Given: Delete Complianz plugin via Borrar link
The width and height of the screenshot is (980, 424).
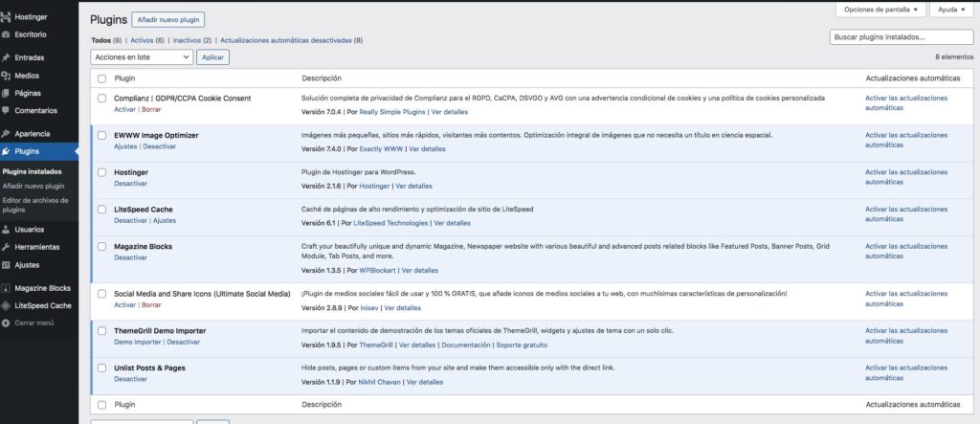Looking at the screenshot, I should pos(151,109).
